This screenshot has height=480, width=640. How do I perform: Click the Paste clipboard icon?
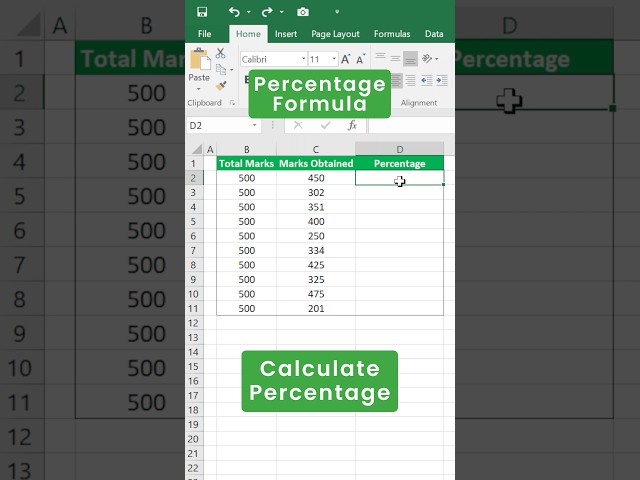(x=200, y=60)
